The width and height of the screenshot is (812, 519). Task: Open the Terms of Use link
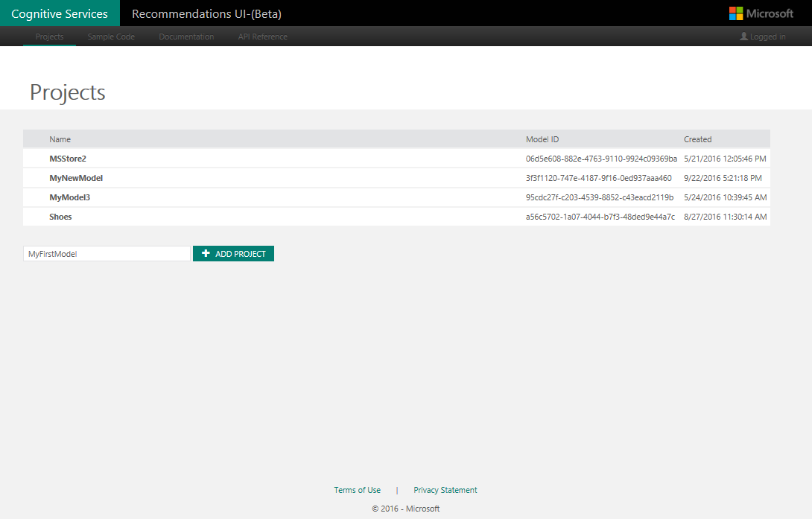358,490
